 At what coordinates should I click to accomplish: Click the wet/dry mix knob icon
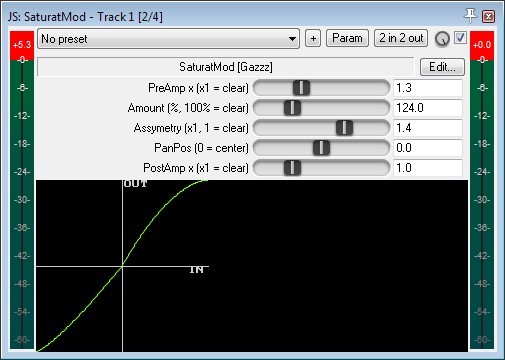coord(442,39)
